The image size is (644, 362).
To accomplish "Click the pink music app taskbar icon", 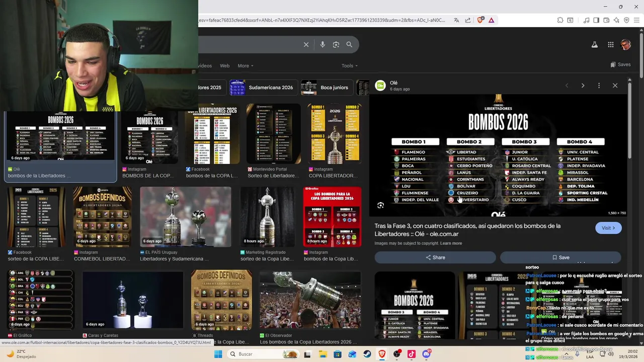I will pos(412,354).
